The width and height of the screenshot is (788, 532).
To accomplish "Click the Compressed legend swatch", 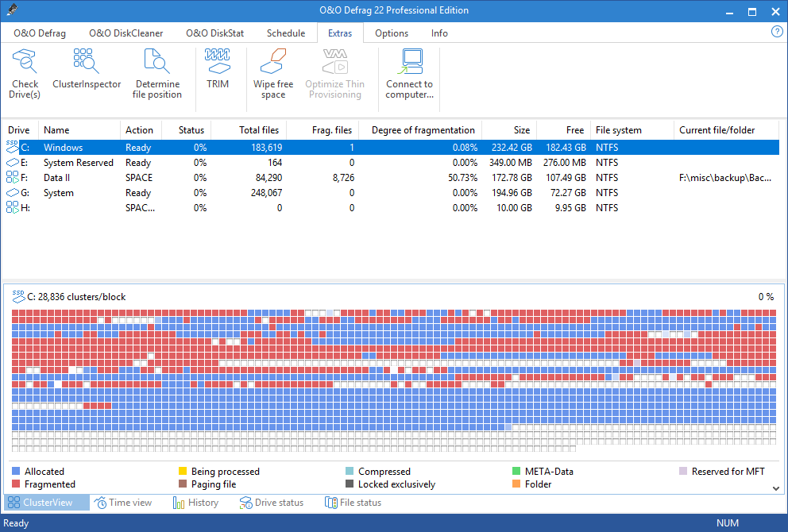I will [x=350, y=471].
